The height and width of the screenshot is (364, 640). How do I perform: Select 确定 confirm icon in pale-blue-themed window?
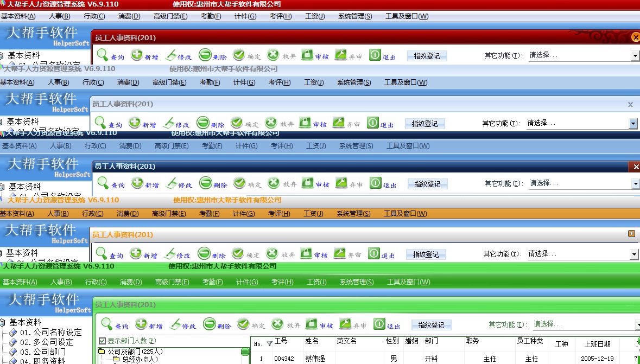pos(236,122)
